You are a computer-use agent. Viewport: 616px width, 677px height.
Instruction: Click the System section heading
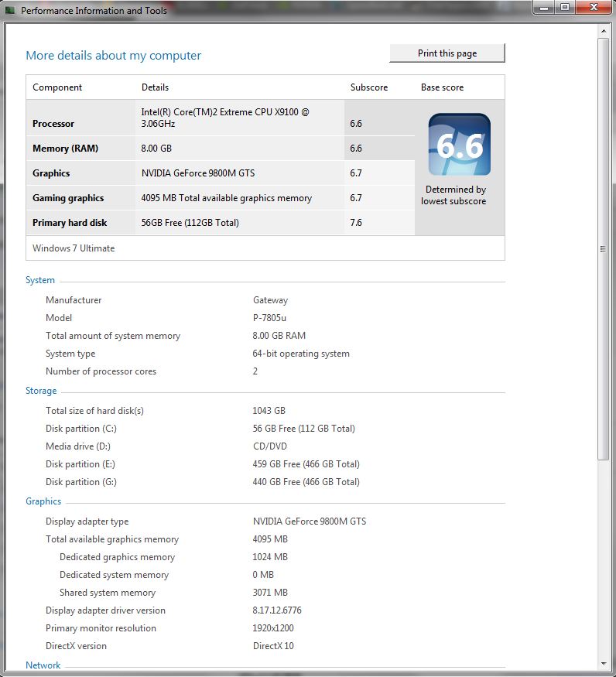(40, 280)
